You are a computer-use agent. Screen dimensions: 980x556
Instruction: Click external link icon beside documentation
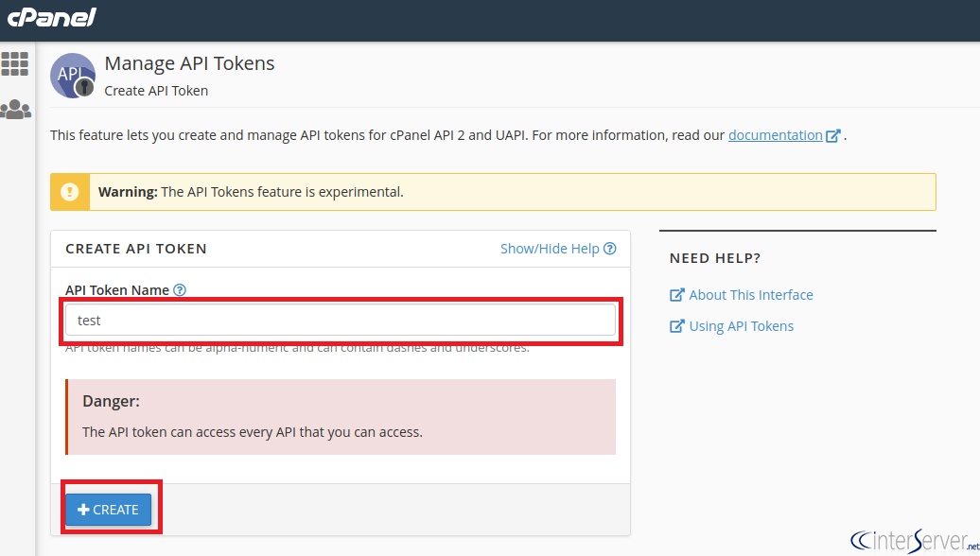pos(832,135)
